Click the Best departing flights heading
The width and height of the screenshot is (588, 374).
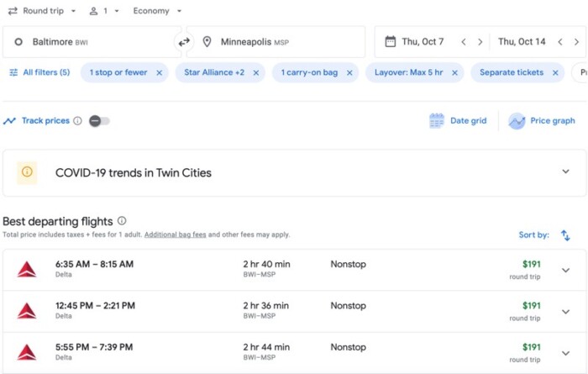pyautogui.click(x=58, y=221)
